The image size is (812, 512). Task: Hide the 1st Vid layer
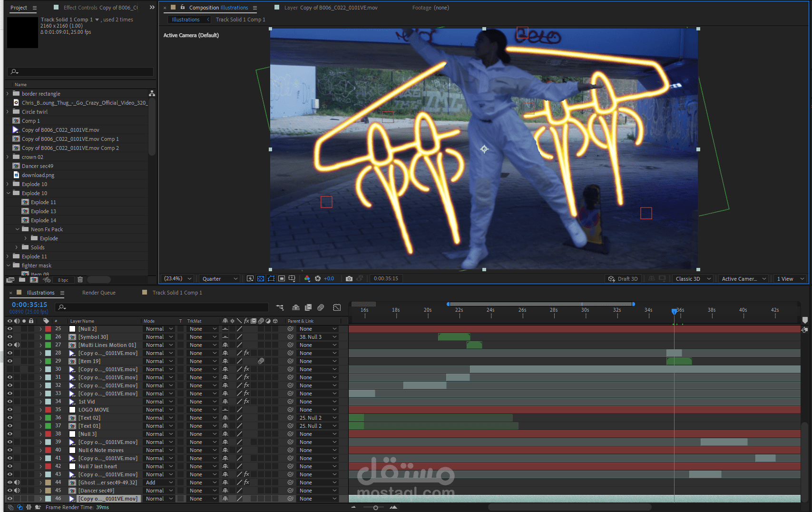(10, 402)
